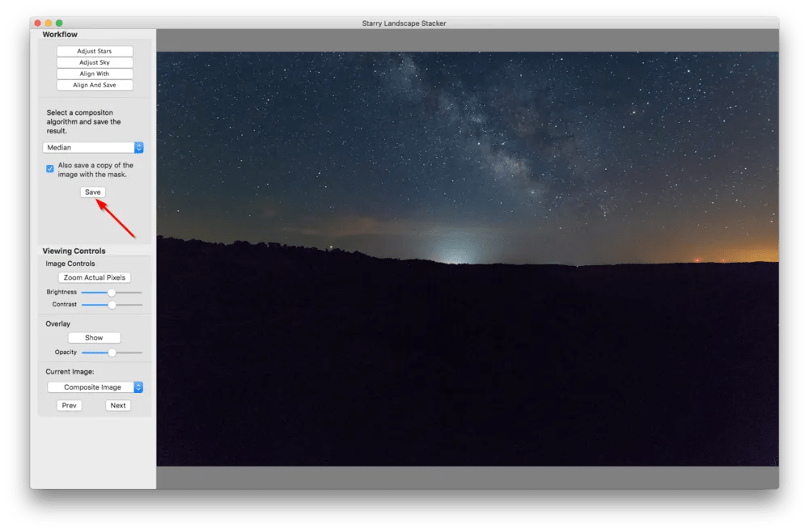Close the Starry Landscape Stacker window
The height and width of the screenshot is (532, 809).
pyautogui.click(x=38, y=23)
